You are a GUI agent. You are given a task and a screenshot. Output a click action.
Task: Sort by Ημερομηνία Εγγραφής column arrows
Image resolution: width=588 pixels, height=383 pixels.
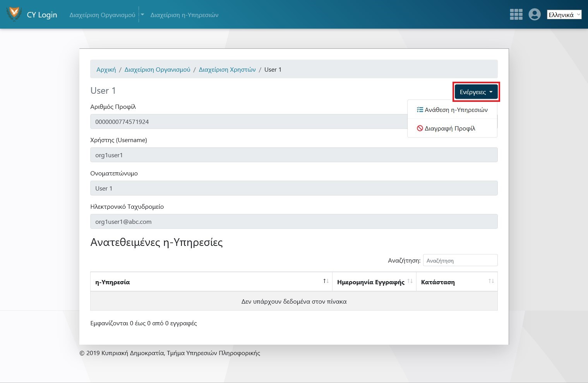[410, 281]
